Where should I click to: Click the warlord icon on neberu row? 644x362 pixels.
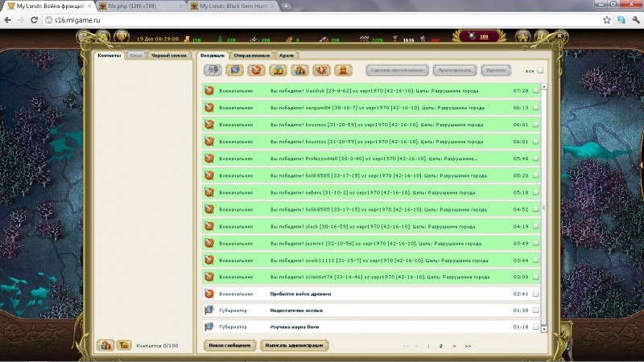tap(209, 192)
